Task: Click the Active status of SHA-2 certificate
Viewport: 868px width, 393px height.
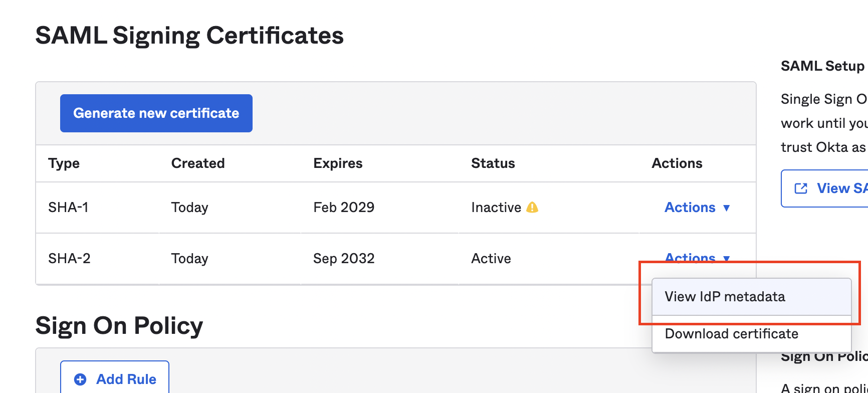Action: 491,259
